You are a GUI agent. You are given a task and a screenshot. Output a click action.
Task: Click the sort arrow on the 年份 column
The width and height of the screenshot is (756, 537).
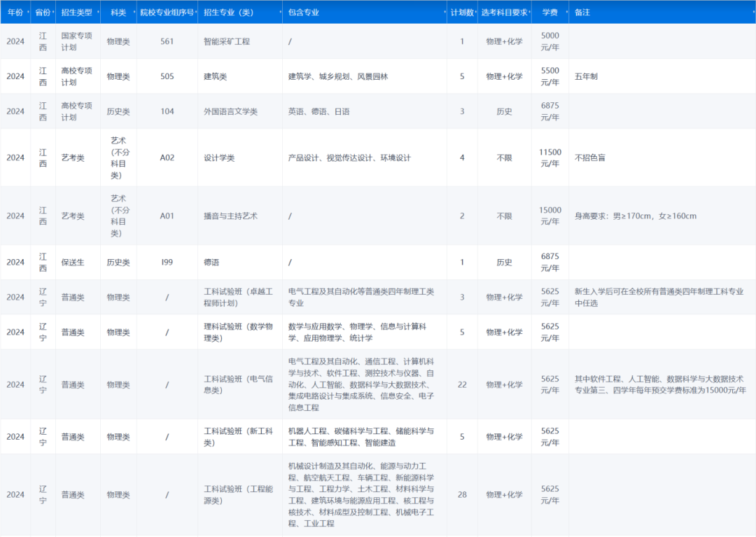(27, 12)
